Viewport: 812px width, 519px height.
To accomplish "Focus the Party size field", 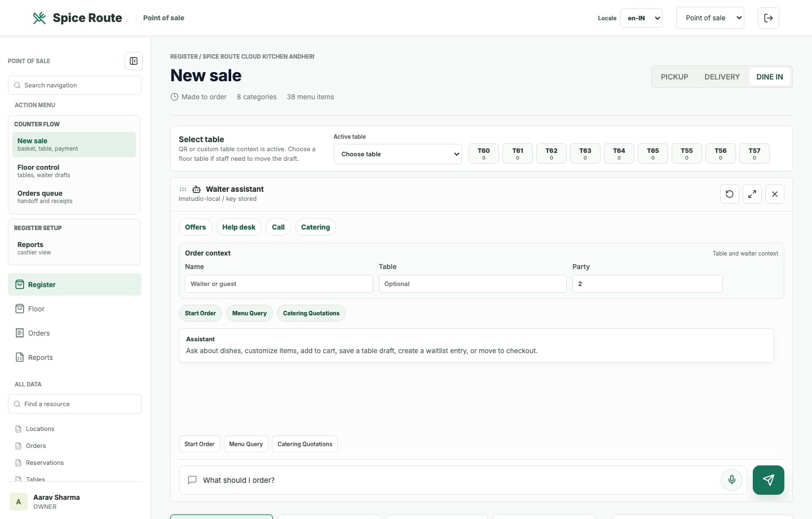I will point(647,284).
